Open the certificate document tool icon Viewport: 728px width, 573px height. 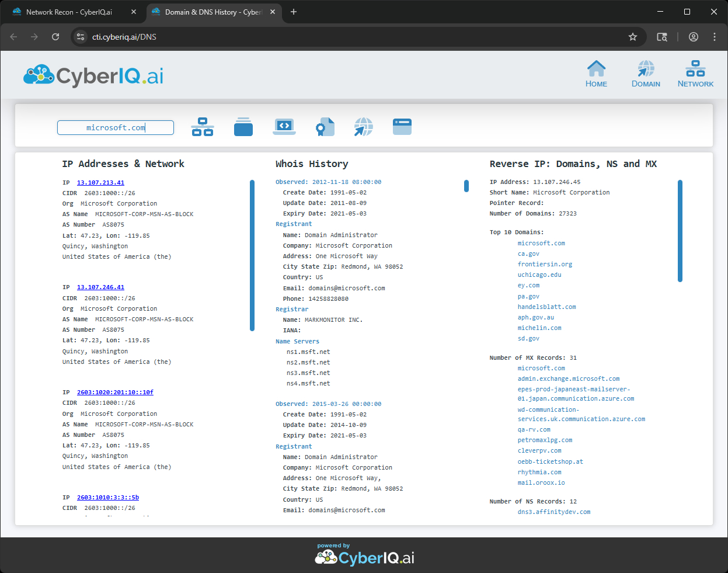point(325,126)
